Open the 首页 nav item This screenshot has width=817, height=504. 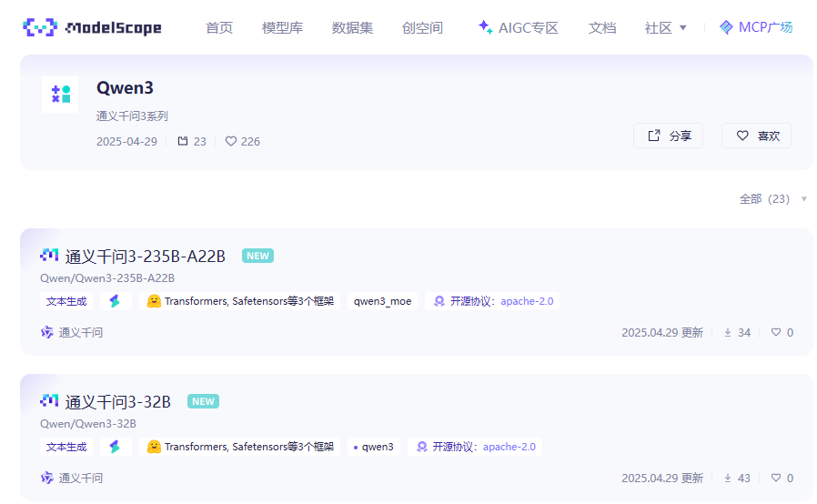219,27
